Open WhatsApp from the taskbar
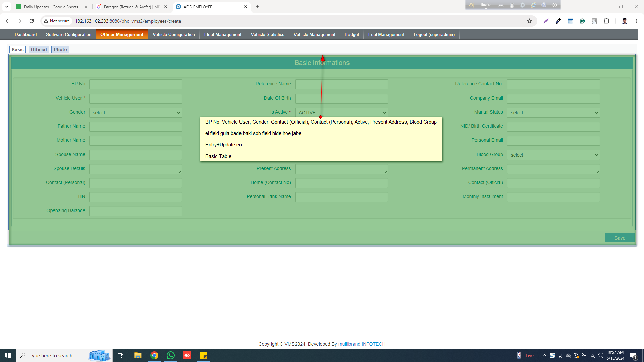The width and height of the screenshot is (644, 362). point(171,355)
